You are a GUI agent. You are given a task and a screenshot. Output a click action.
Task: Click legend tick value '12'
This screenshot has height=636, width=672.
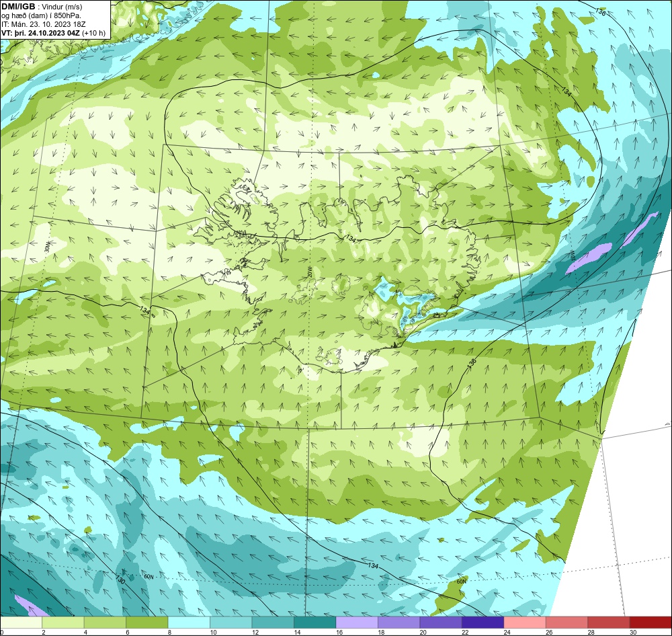coord(255,632)
